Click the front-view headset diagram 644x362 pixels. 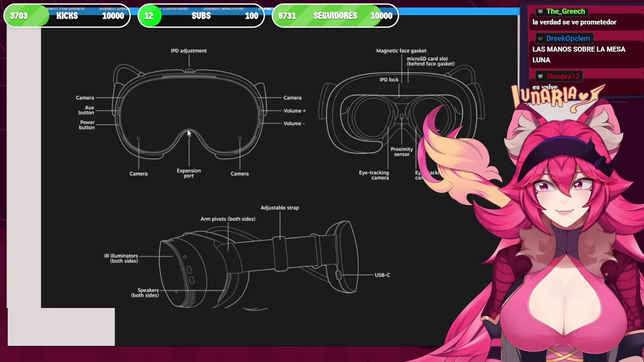click(189, 112)
